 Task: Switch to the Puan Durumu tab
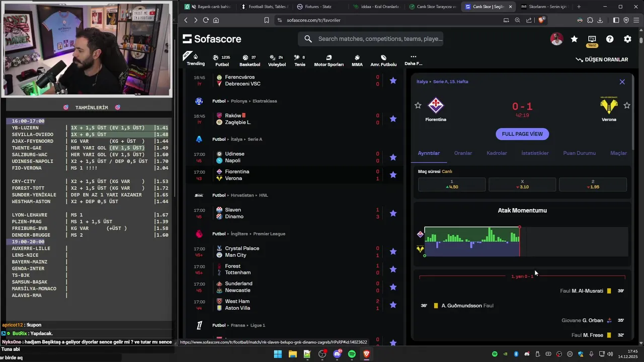pyautogui.click(x=579, y=153)
